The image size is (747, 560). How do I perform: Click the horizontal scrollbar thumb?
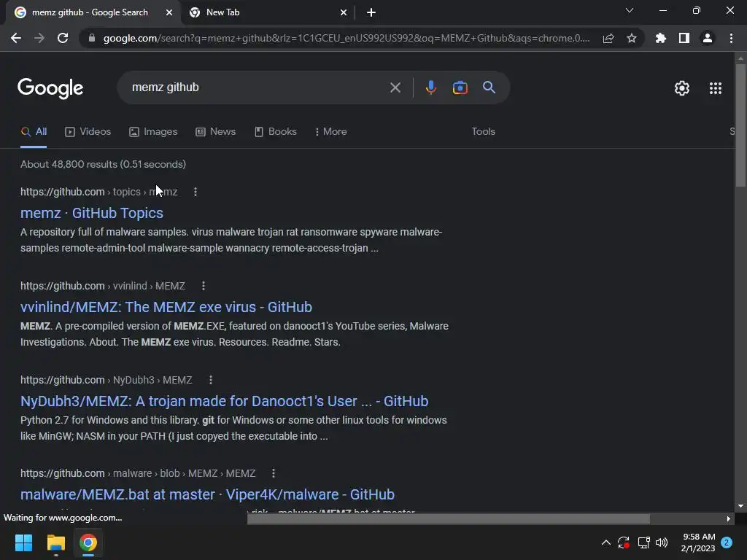pyautogui.click(x=449, y=518)
